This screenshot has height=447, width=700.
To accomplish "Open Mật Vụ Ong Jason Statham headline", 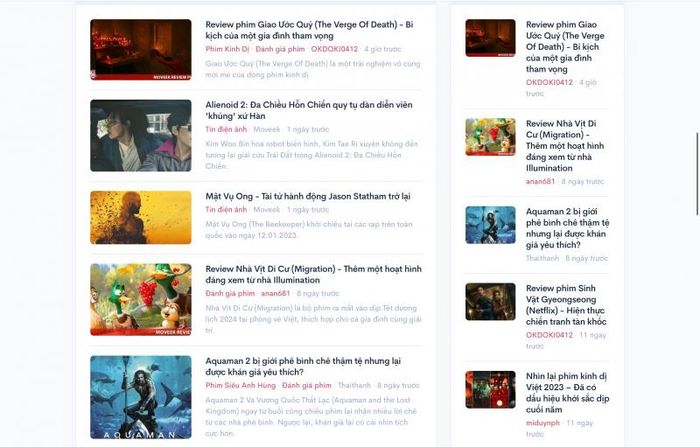I will tap(308, 196).
